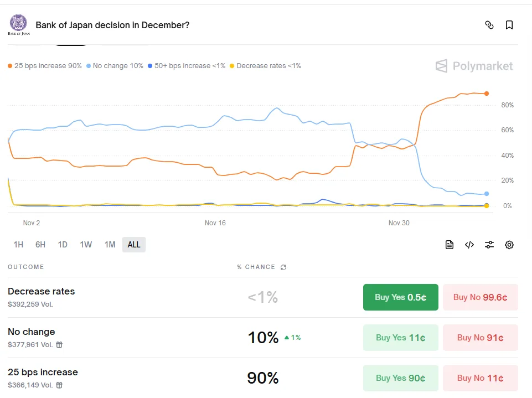Copy the market link icon

489,25
